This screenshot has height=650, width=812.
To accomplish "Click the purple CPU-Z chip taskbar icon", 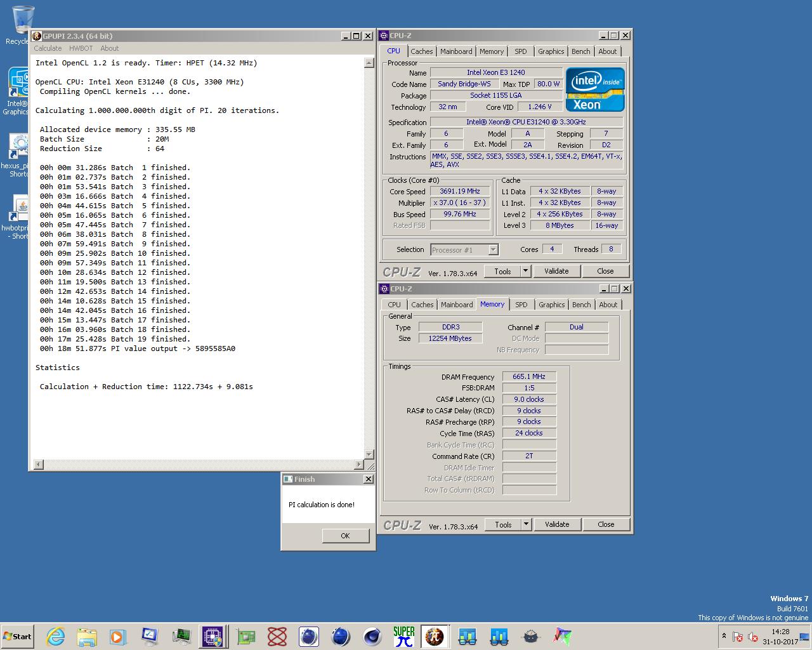I will (x=214, y=636).
